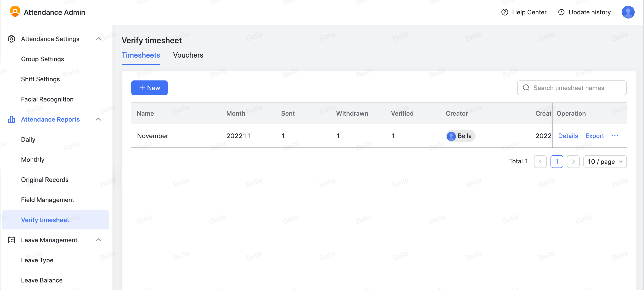This screenshot has width=644, height=290.
Task: Collapse the Attendance Settings section
Action: [98, 39]
